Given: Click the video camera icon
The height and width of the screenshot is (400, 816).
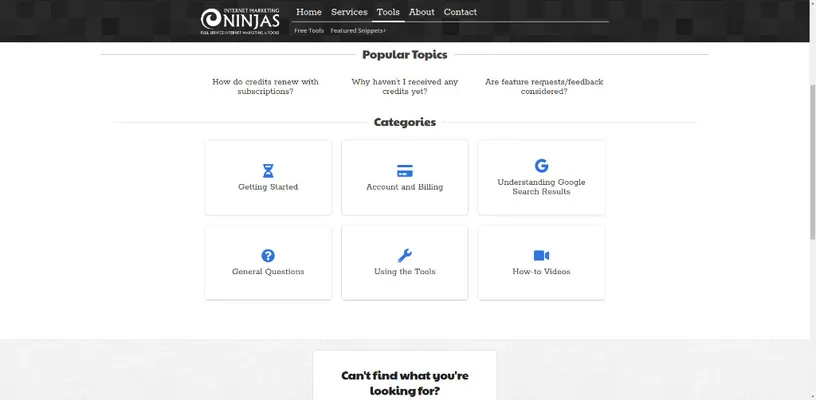Looking at the screenshot, I should pos(541,256).
